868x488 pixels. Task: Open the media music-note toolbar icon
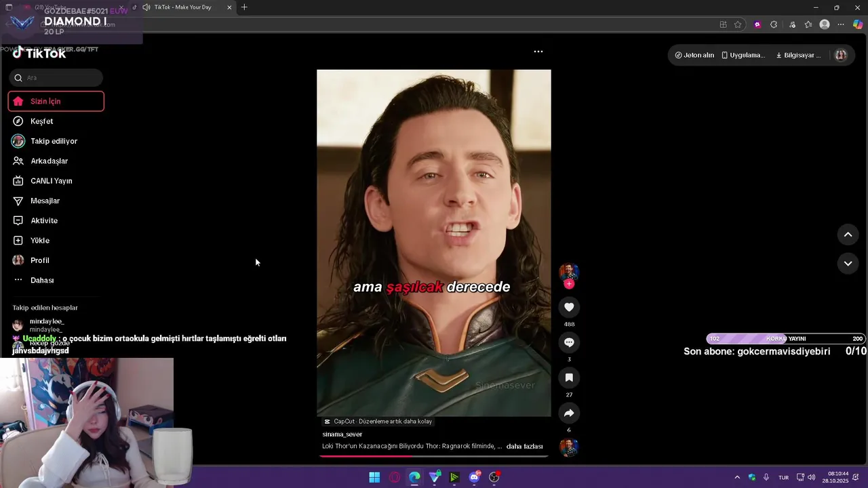tap(792, 24)
